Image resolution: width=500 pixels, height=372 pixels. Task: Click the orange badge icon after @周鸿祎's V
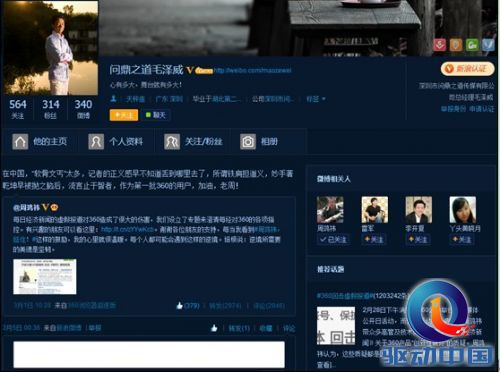[55, 207]
